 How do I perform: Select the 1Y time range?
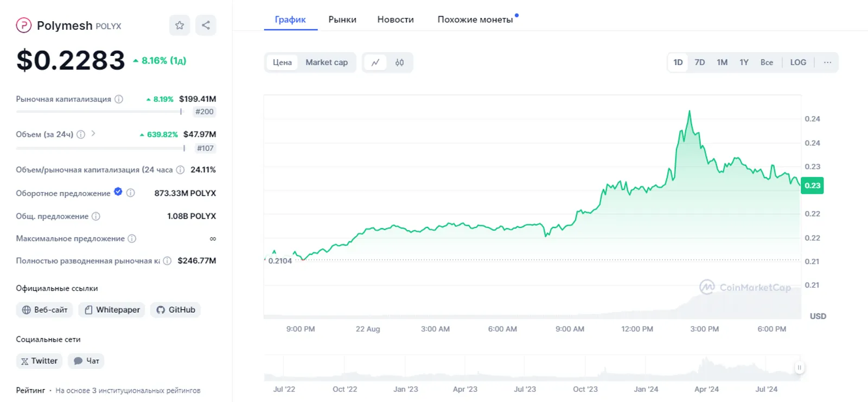744,62
